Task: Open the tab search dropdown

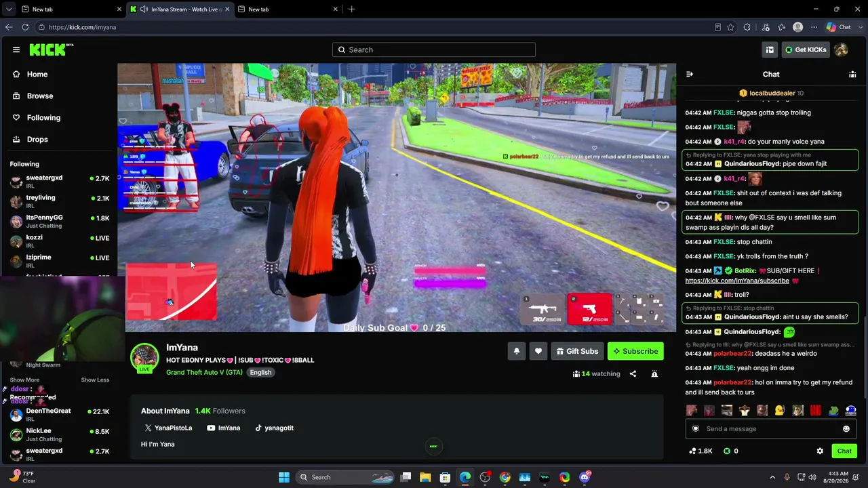Action: coord(9,9)
